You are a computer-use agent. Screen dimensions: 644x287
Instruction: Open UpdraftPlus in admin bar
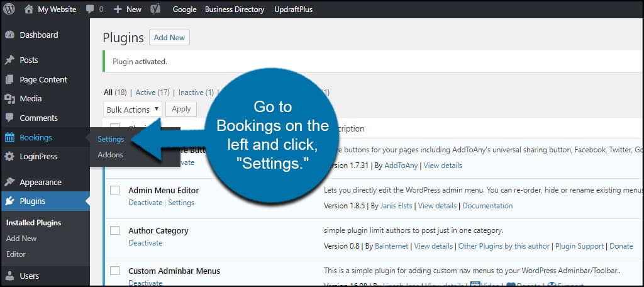coord(293,9)
